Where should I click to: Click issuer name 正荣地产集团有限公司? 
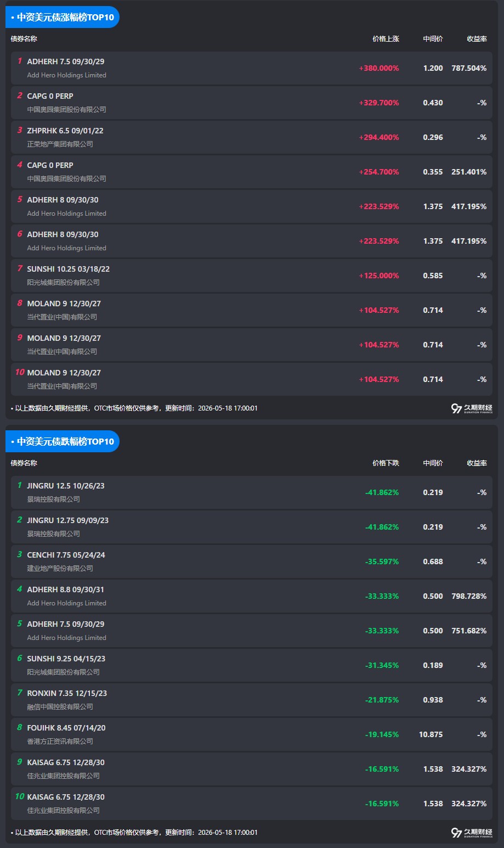(60, 144)
